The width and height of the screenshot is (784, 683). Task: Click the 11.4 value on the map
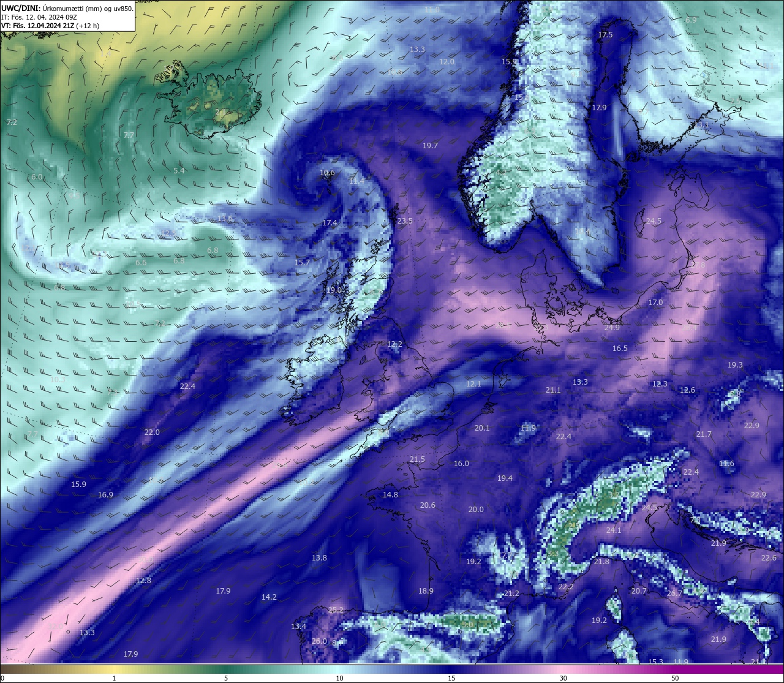click(356, 181)
